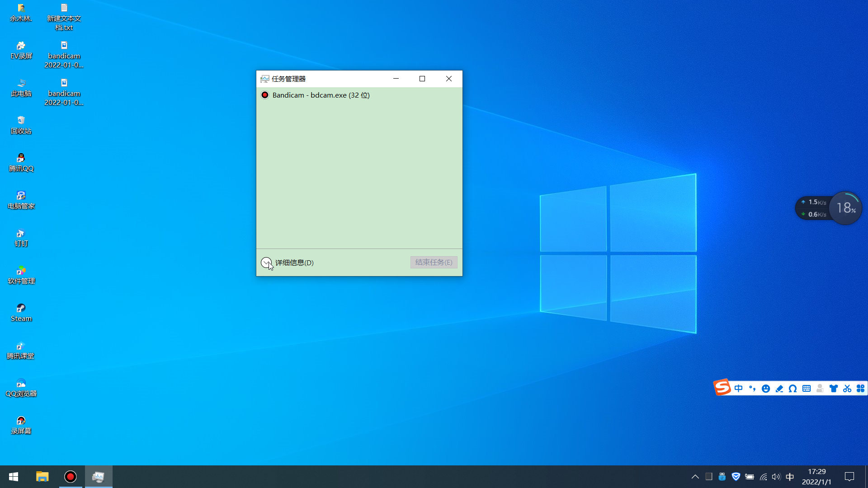
Task: Open the Sogou emoji panel
Action: 765,389
